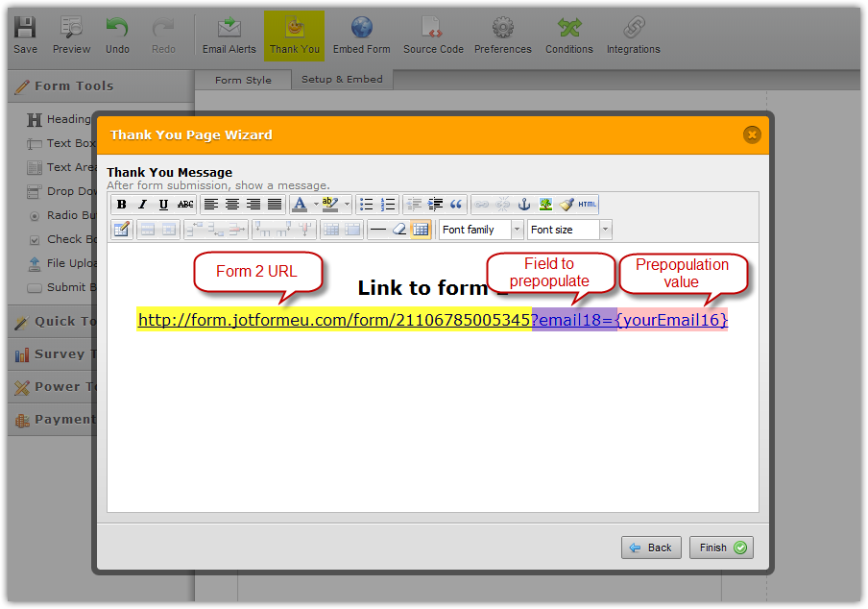Click the insert image icon
The image size is (868, 609).
545,205
